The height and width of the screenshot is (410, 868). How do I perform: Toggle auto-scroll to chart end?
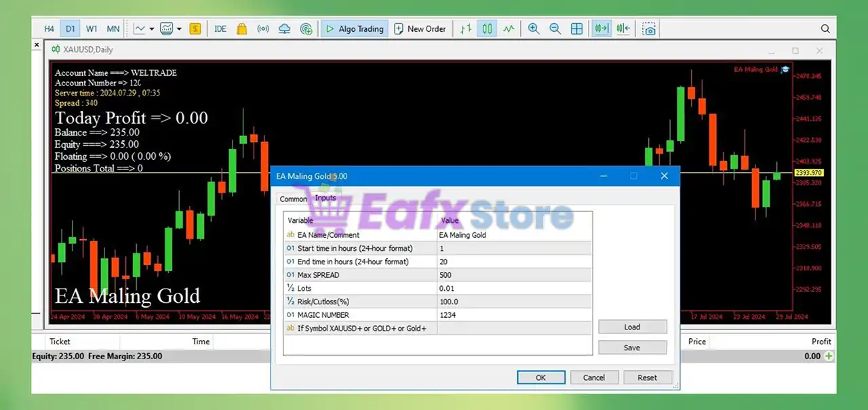click(601, 29)
